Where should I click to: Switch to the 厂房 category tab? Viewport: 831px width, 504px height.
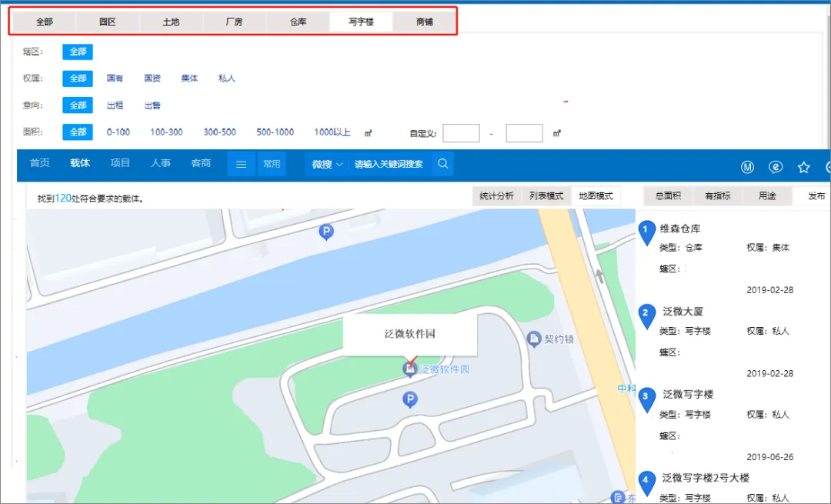point(234,22)
